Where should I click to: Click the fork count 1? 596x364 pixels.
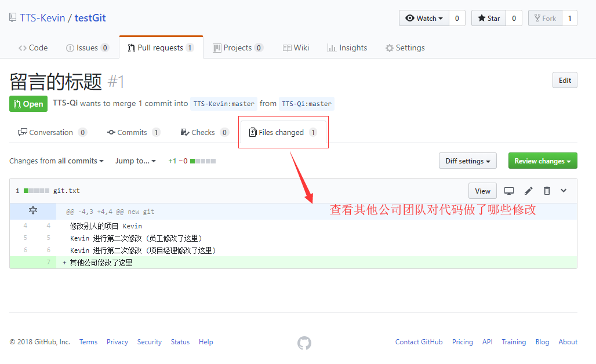coord(569,18)
